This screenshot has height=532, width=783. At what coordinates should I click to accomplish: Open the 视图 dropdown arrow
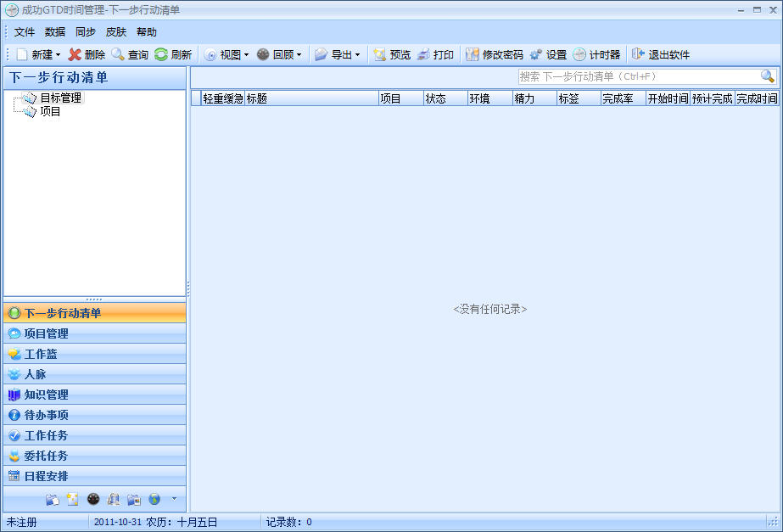point(246,55)
